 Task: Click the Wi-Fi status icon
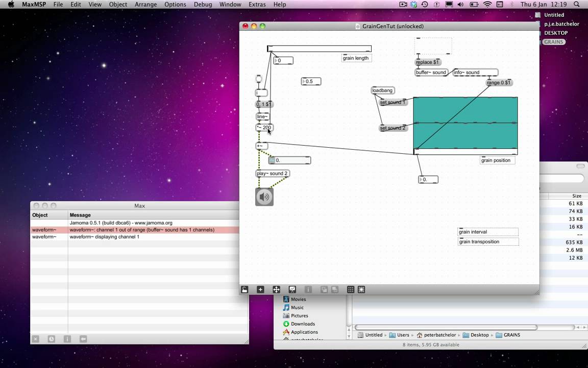point(487,5)
